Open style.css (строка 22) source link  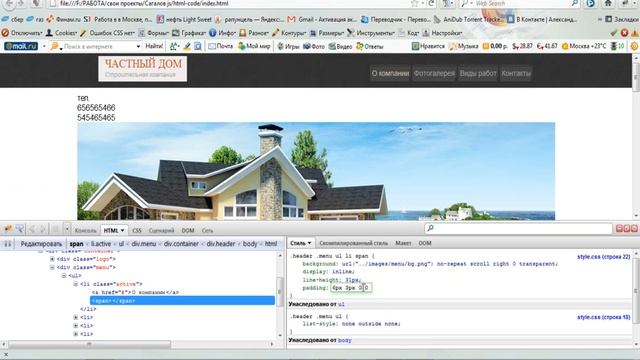tap(604, 257)
